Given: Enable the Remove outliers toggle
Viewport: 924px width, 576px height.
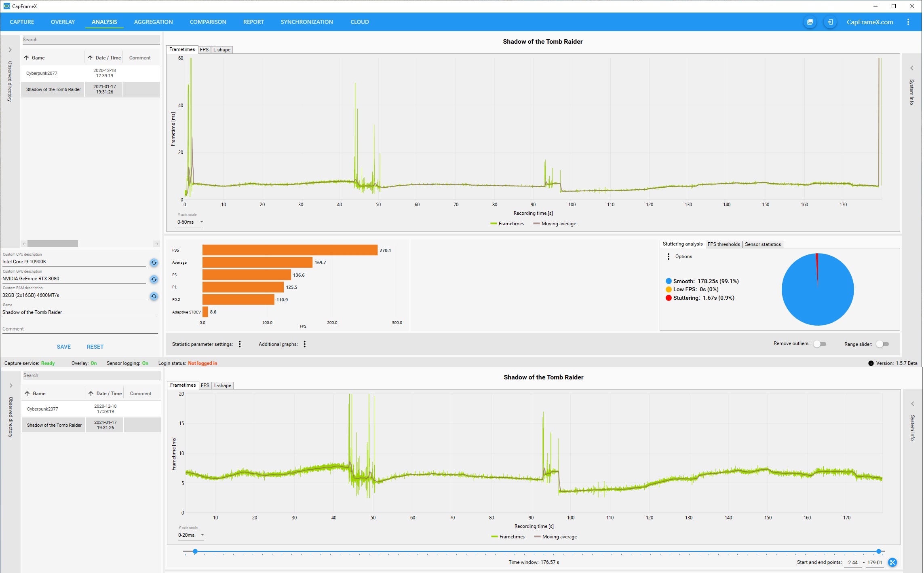Looking at the screenshot, I should 821,345.
